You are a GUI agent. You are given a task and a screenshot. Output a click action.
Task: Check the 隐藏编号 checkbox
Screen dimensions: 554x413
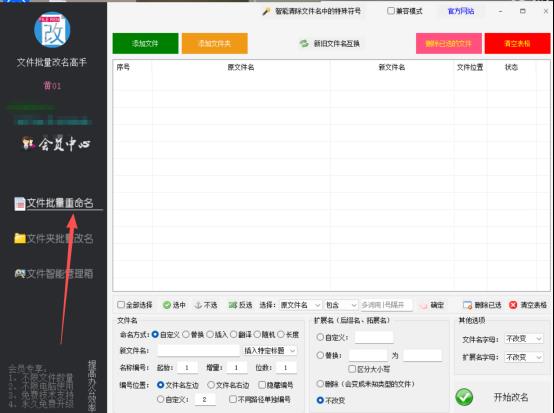pos(262,385)
